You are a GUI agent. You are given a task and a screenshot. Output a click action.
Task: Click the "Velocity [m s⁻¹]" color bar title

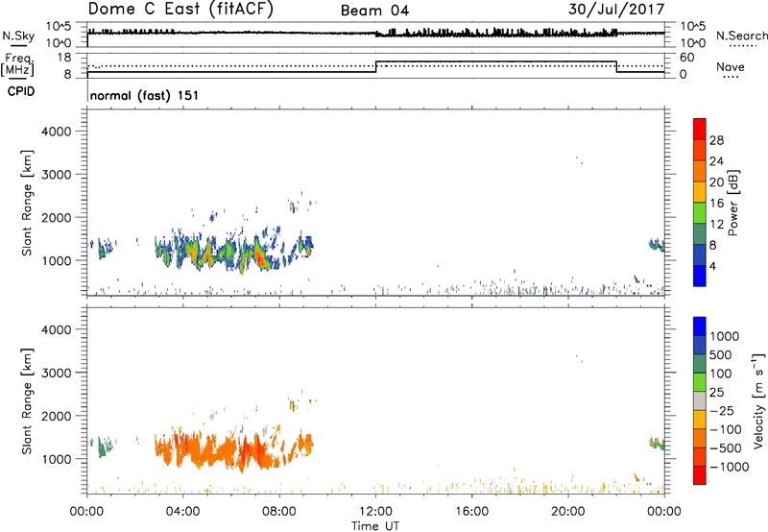click(x=757, y=400)
